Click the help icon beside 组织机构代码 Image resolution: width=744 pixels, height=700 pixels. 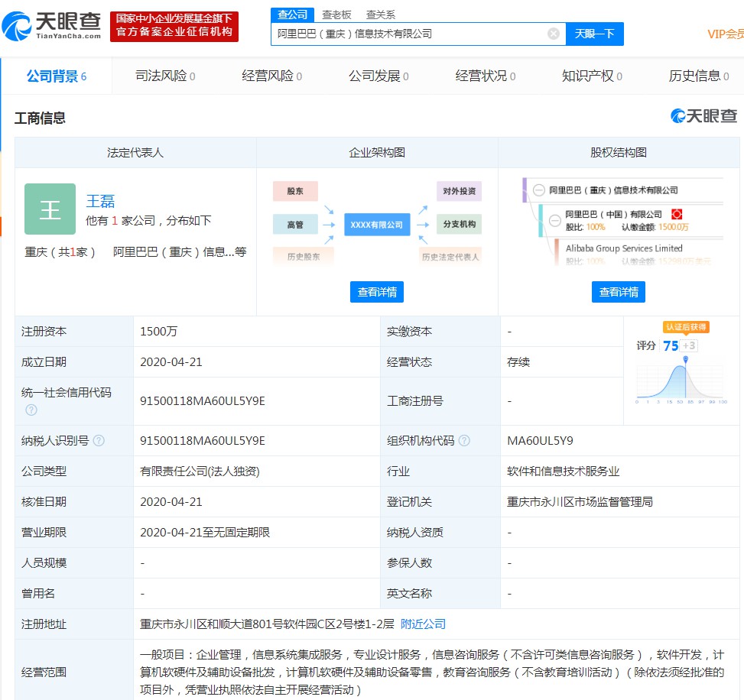(x=464, y=441)
